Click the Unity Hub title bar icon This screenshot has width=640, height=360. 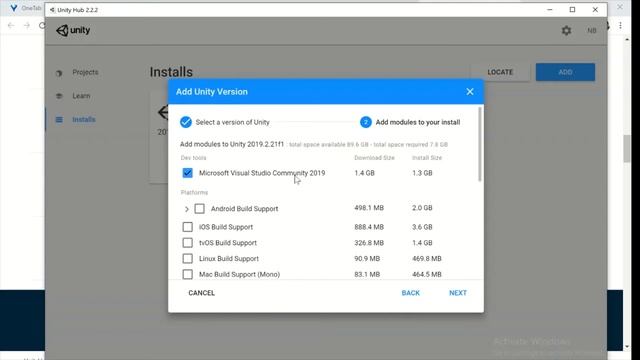tap(52, 10)
